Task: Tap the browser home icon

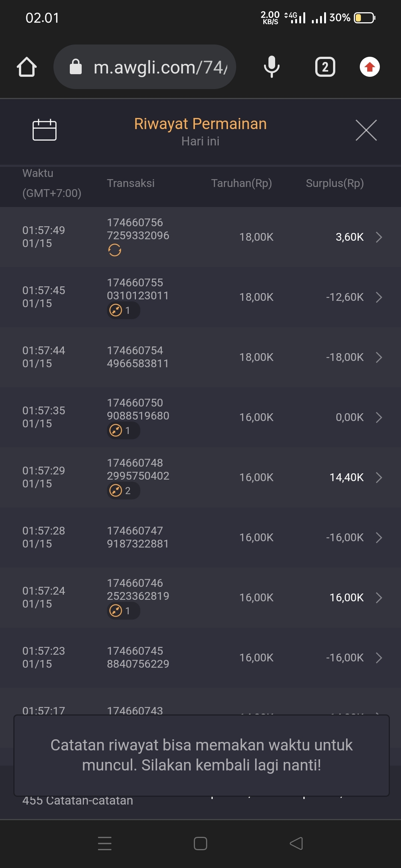Action: [27, 67]
